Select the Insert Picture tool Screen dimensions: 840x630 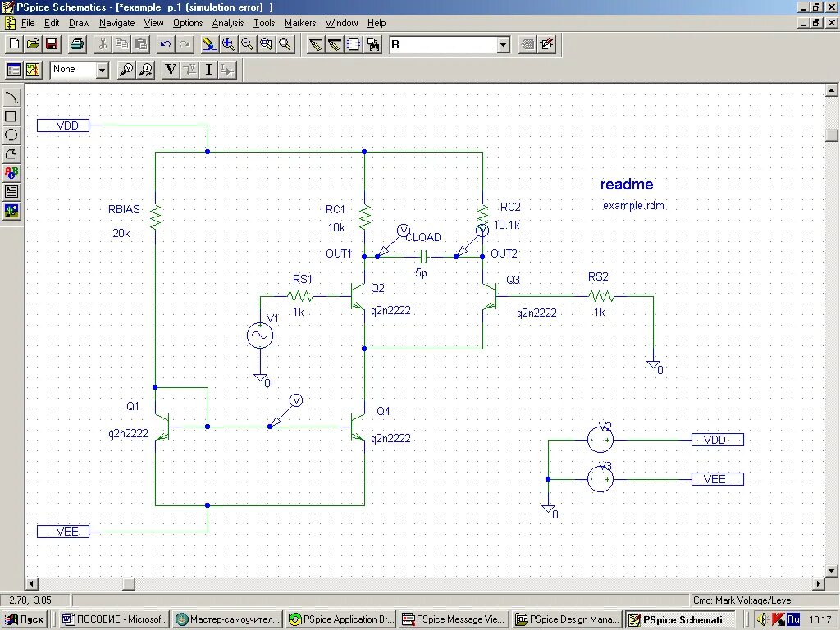coord(11,210)
